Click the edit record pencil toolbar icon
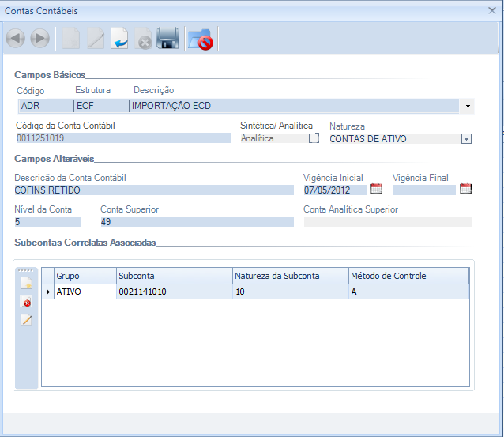Image resolution: width=504 pixels, height=437 pixels. pos(96,39)
